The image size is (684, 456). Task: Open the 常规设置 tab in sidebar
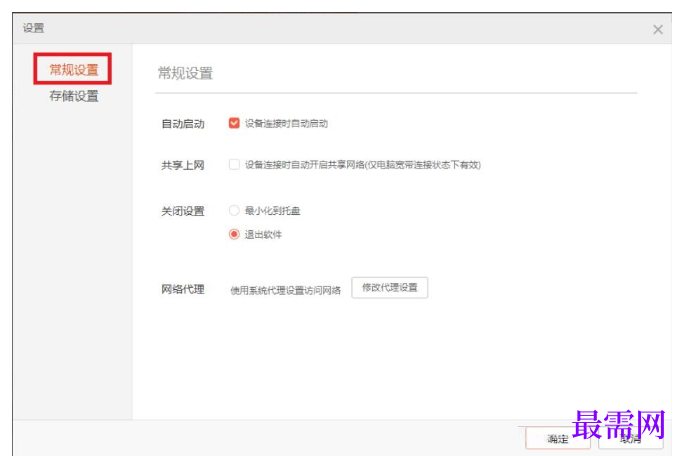pos(73,69)
